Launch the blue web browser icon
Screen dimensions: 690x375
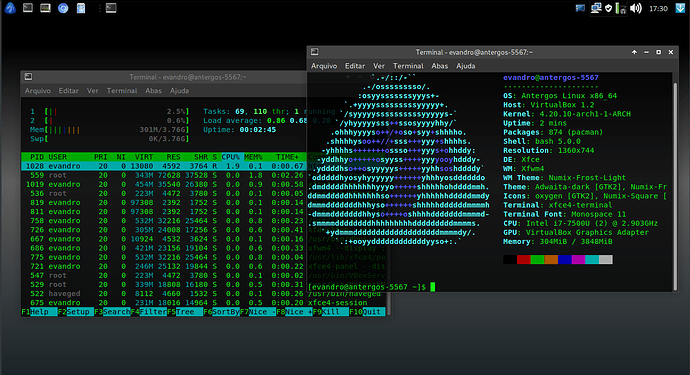coord(63,8)
